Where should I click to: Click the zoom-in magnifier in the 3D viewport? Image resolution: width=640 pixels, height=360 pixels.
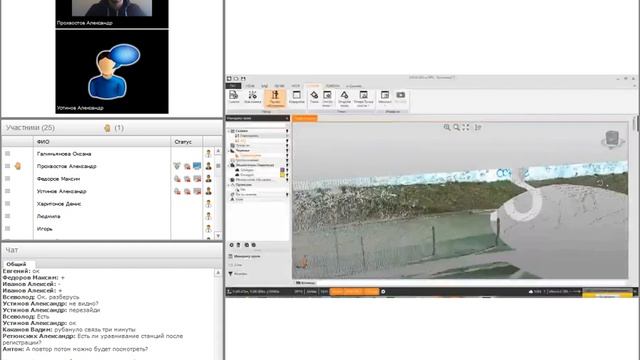click(x=447, y=127)
